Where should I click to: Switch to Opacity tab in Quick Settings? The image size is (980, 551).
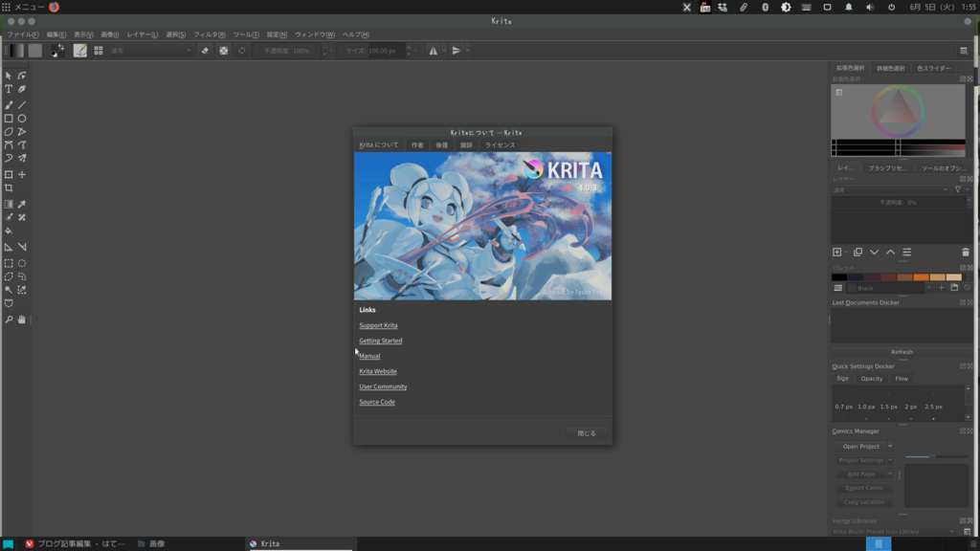[871, 379]
